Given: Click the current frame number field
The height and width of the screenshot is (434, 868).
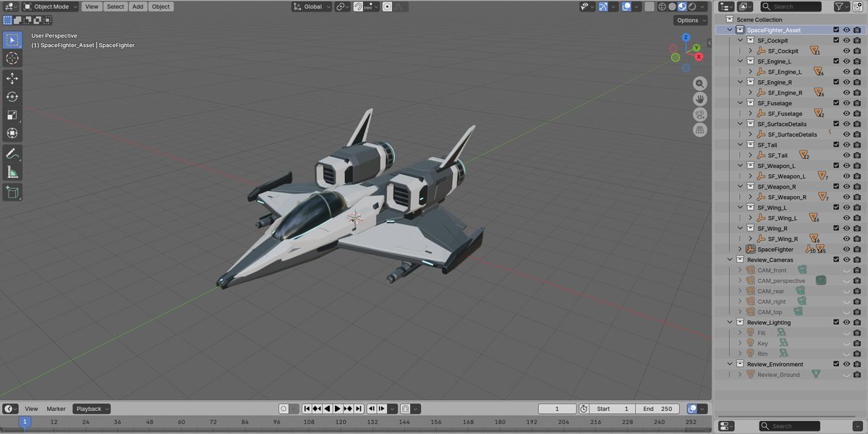Looking at the screenshot, I should coord(557,409).
